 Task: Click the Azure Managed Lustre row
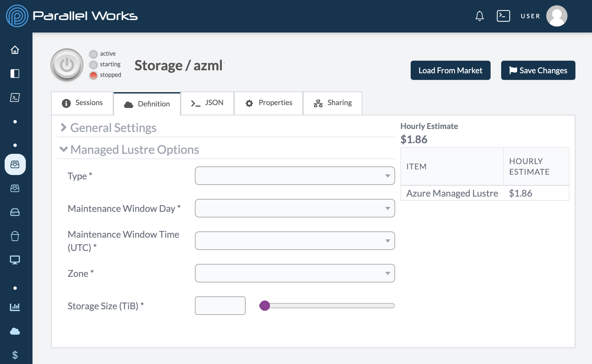pos(485,193)
